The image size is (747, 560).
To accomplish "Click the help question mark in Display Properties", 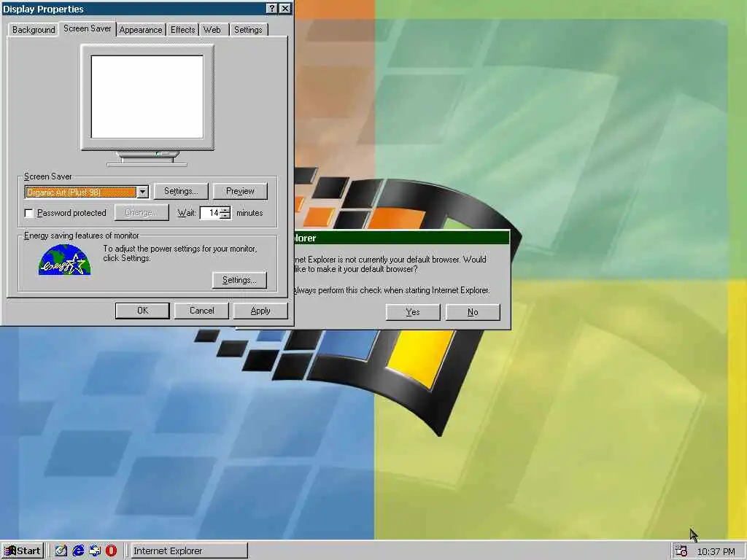I will (x=271, y=9).
